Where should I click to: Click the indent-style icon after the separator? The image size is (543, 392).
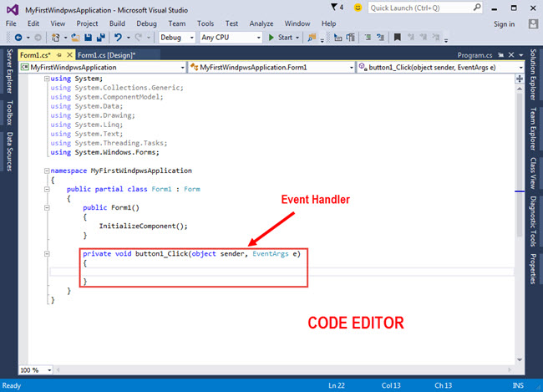[x=338, y=38]
